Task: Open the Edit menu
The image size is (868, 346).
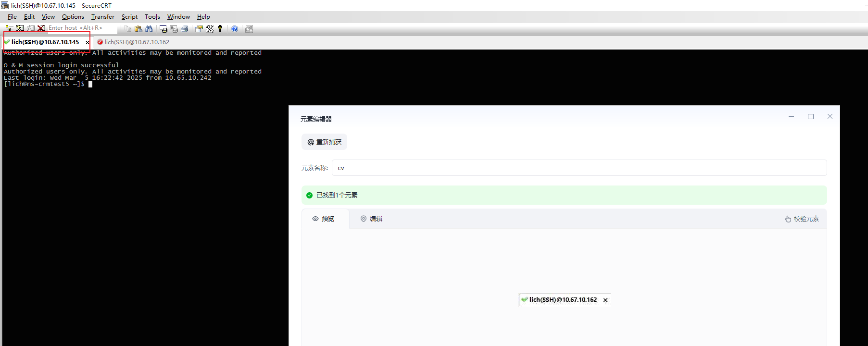Action: pos(29,17)
